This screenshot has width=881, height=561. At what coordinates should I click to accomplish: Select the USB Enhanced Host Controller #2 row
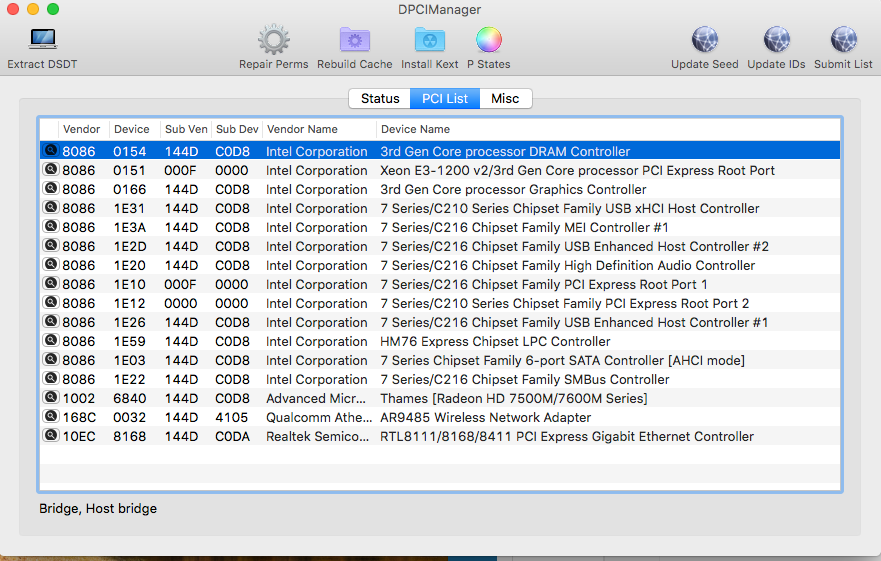[x=440, y=246]
